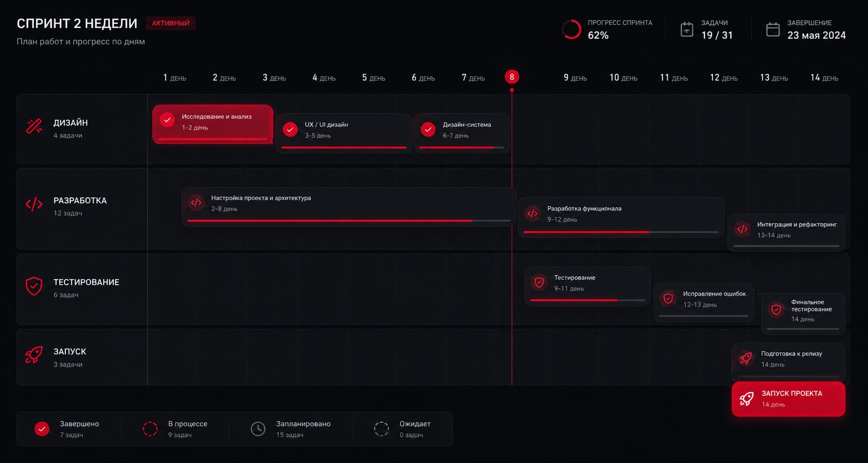This screenshot has height=463, width=868.
Task: Select the 7 день column header
Action: click(473, 78)
